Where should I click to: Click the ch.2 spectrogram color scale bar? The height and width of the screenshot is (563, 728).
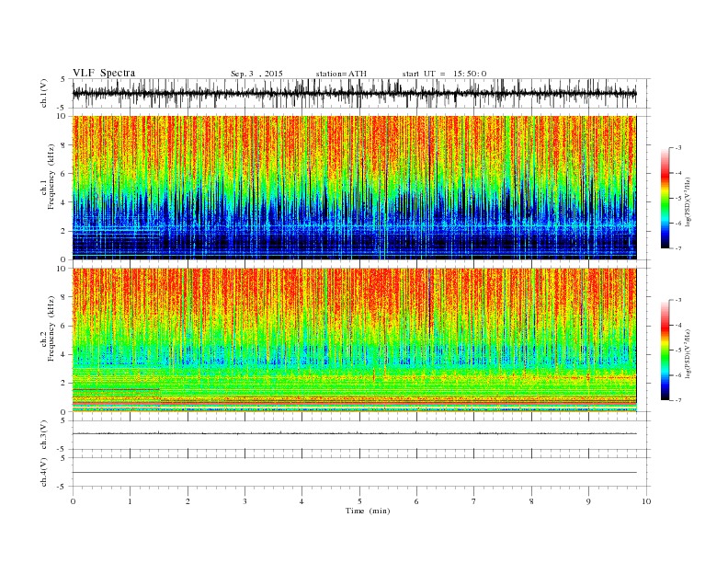(x=665, y=350)
